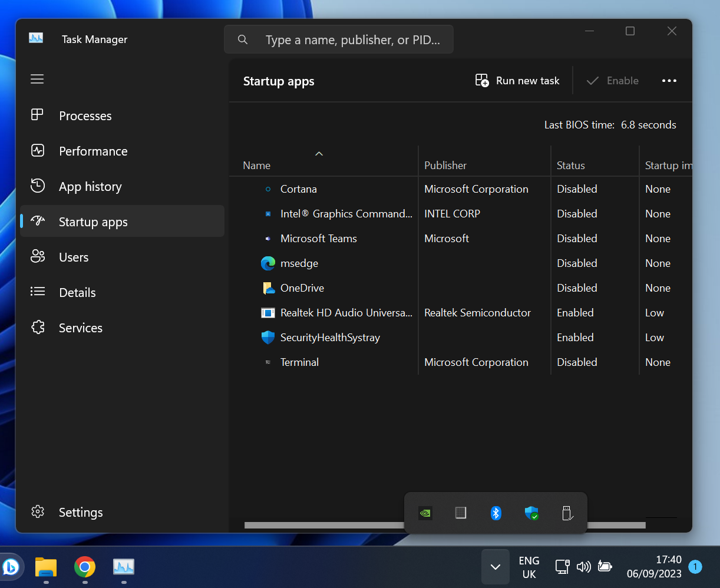The width and height of the screenshot is (720, 588).
Task: Click the Realtek HD Audio app icon
Action: tap(268, 313)
